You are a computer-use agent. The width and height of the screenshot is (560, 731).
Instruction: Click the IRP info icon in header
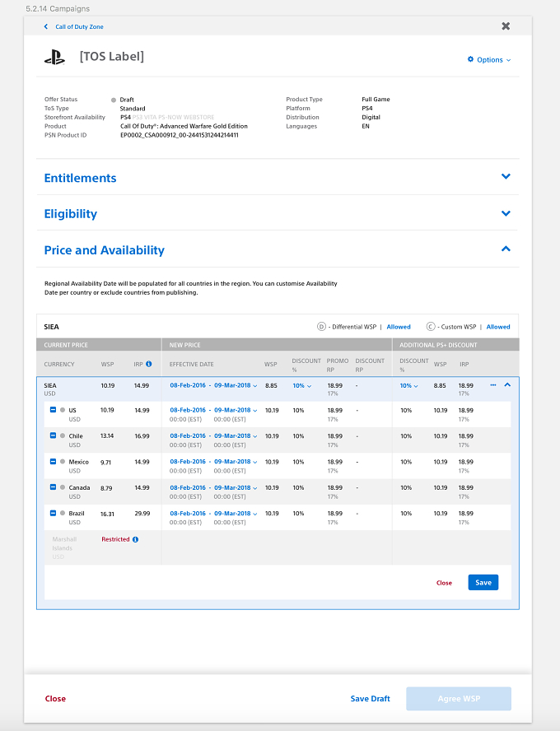tap(149, 364)
